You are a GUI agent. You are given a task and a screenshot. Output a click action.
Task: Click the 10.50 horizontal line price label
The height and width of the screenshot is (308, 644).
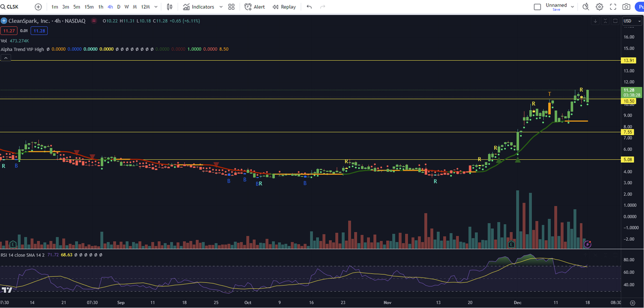[628, 101]
